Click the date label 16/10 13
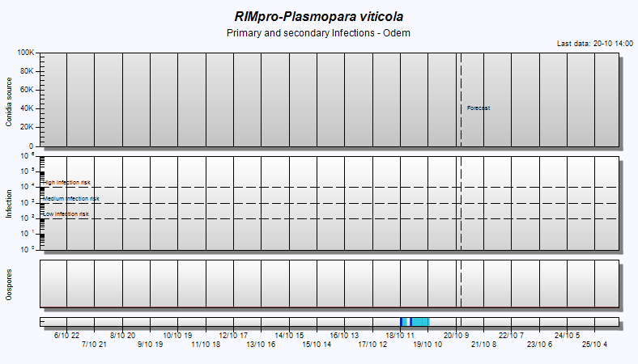Image resolution: width=638 pixels, height=364 pixels. click(344, 336)
